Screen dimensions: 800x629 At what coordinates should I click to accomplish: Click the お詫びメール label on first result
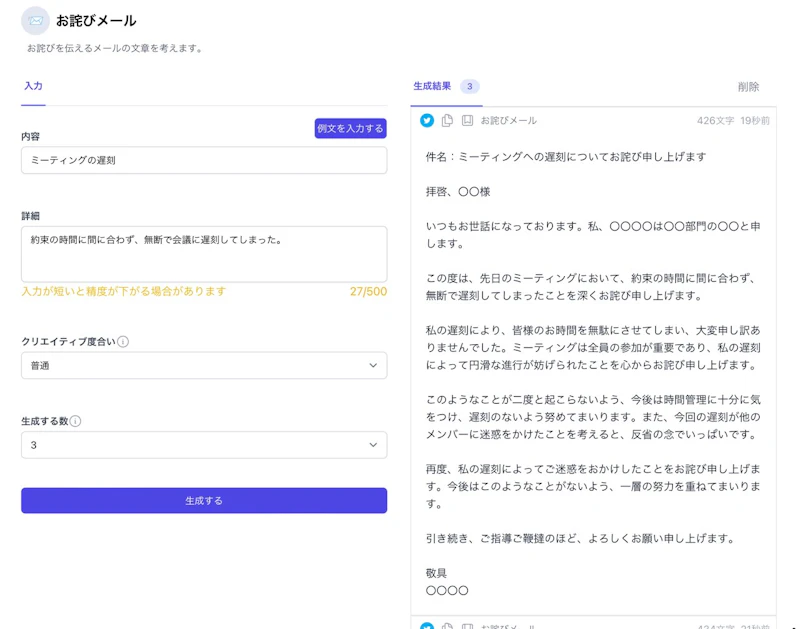[508, 121]
